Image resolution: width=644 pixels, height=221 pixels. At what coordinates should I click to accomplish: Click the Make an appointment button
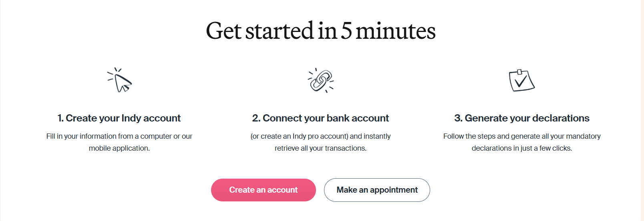click(x=377, y=190)
